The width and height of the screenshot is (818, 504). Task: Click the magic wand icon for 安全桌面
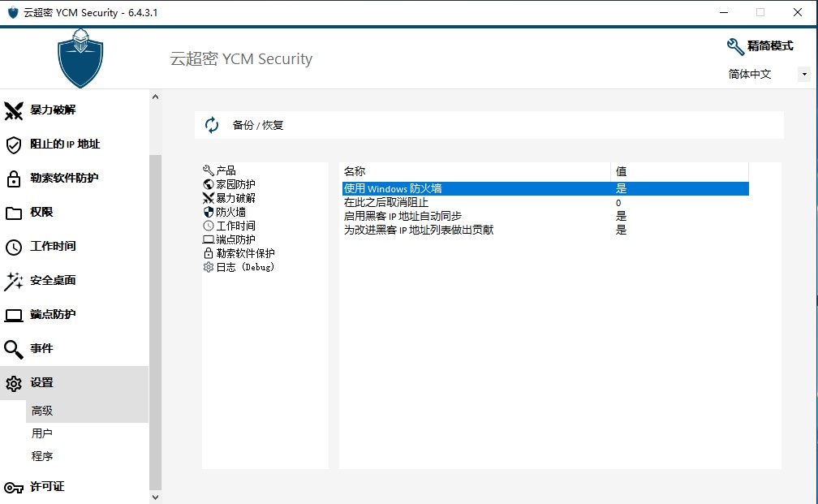point(14,281)
